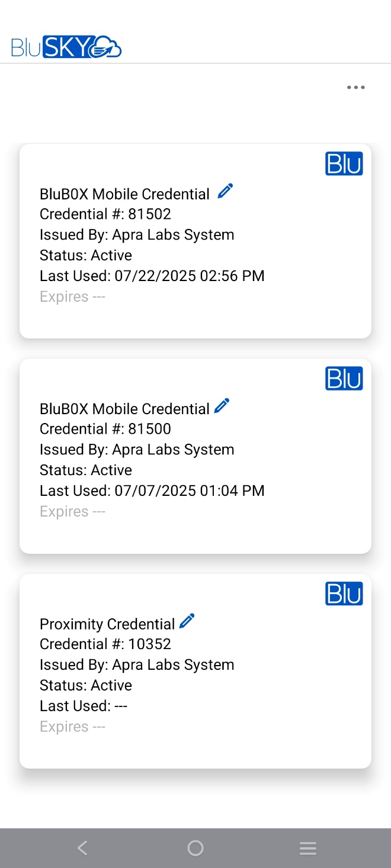Image resolution: width=391 pixels, height=868 pixels.
Task: Open the Android recent apps menu
Action: click(308, 848)
